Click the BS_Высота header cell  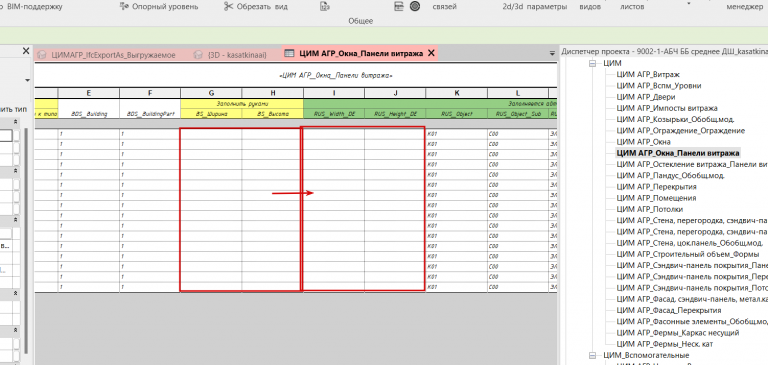[272, 114]
